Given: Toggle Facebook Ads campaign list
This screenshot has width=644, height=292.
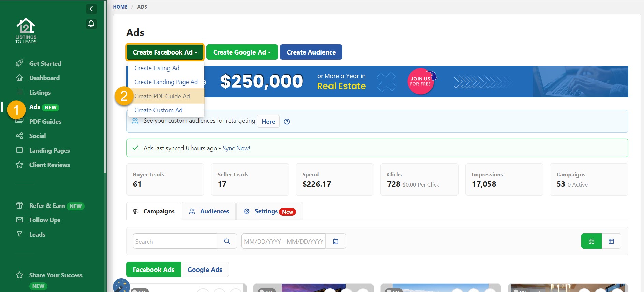Looking at the screenshot, I should coord(153,270).
